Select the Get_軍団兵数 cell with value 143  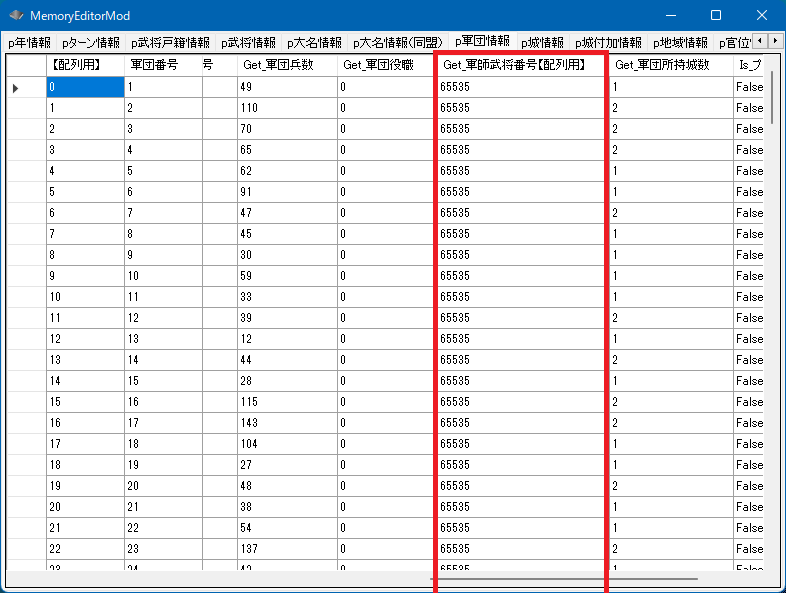[x=285, y=423]
